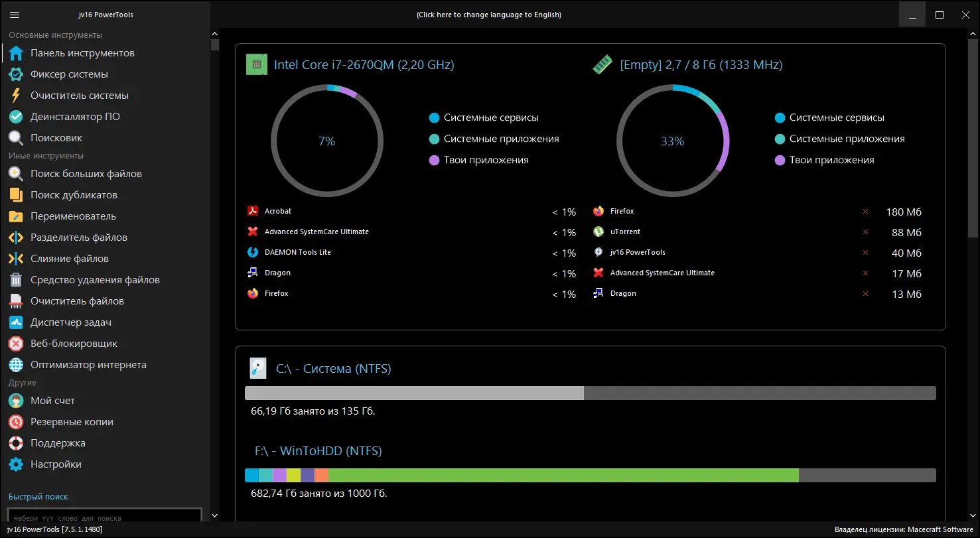
Task: Open Мой счет in the sidebar
Action: [52, 401]
